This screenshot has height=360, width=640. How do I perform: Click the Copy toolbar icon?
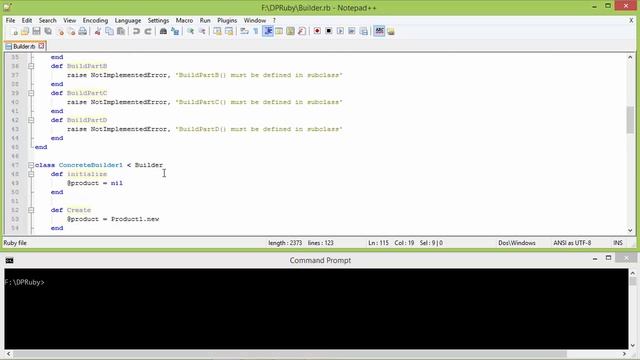(x=109, y=31)
